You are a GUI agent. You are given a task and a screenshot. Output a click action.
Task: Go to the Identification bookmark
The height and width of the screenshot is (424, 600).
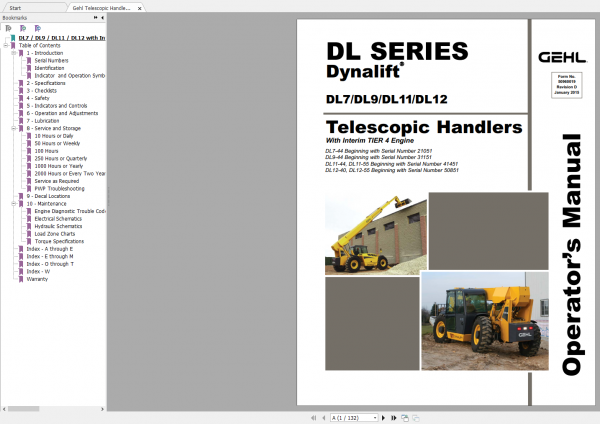tap(49, 68)
